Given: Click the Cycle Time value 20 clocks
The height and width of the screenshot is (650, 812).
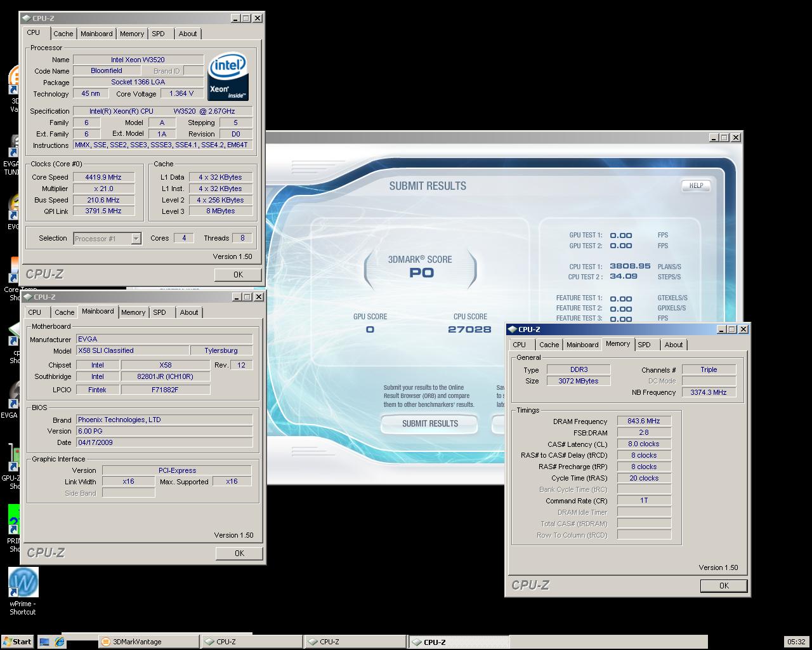Looking at the screenshot, I should pos(644,478).
